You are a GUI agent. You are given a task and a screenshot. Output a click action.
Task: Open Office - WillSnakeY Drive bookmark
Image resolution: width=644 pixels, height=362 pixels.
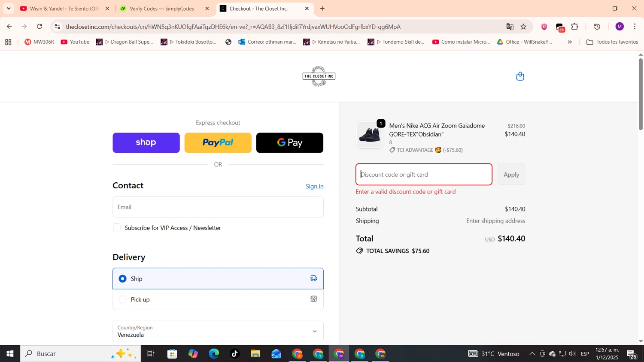(x=525, y=42)
